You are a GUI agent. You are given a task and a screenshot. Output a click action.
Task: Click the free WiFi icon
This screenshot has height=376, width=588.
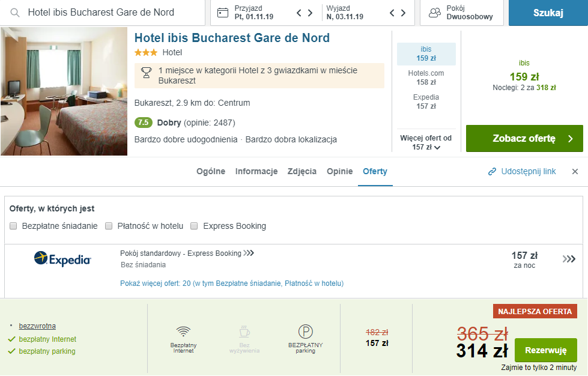click(183, 332)
